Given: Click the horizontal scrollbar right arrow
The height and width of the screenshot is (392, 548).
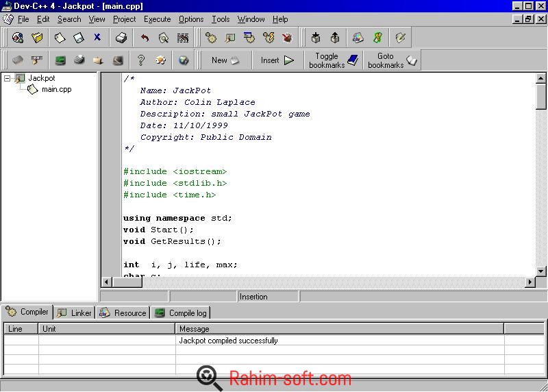Looking at the screenshot, I should click(x=530, y=282).
